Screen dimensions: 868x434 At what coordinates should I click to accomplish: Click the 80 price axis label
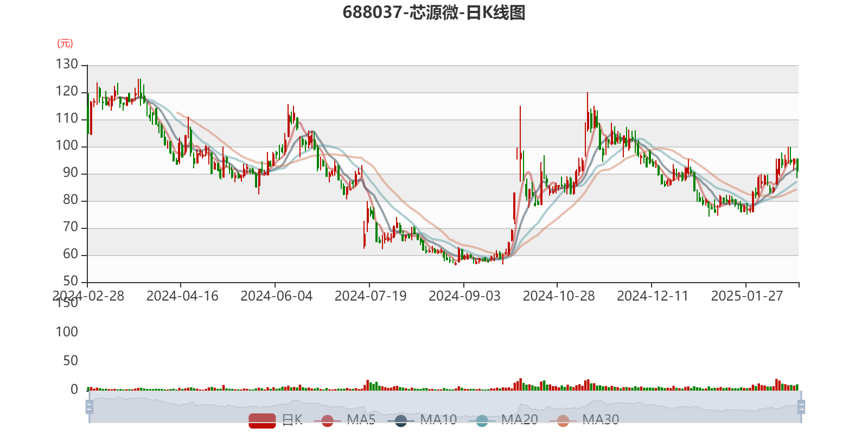click(x=71, y=200)
